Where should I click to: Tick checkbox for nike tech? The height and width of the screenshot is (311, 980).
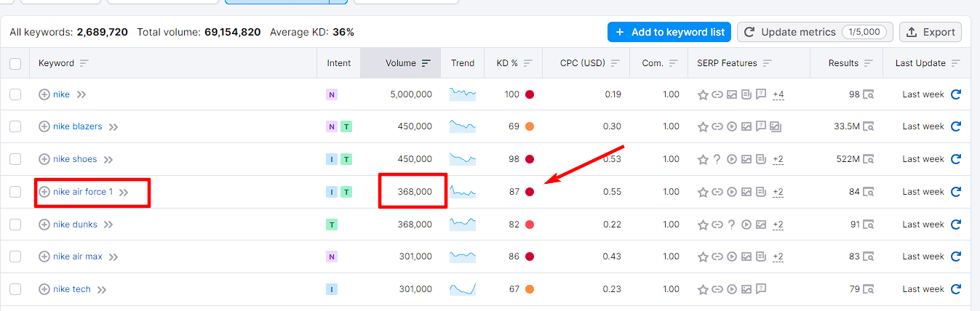(15, 289)
